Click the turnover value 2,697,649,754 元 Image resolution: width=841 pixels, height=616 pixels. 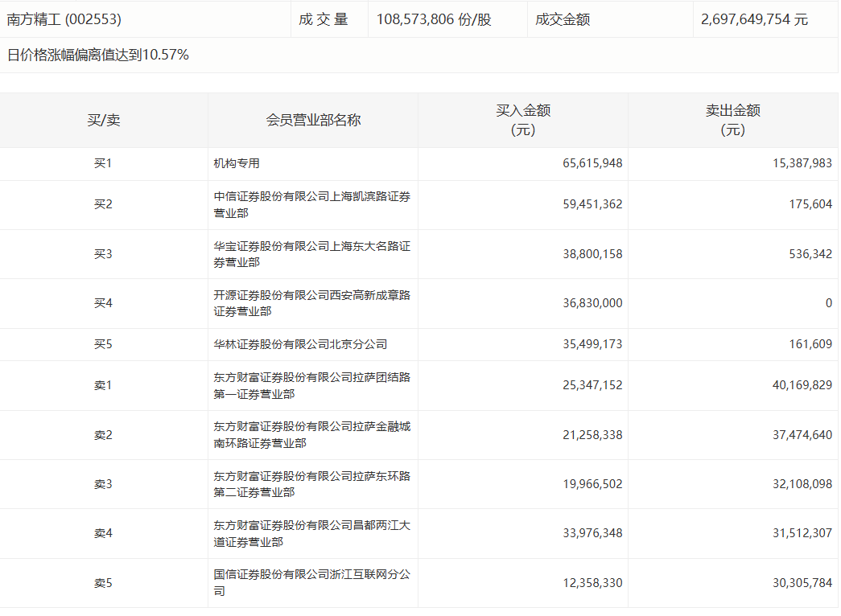pos(754,19)
